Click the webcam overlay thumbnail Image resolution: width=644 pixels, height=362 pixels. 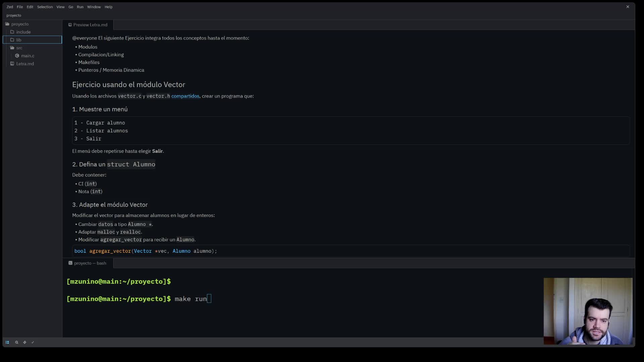588,311
